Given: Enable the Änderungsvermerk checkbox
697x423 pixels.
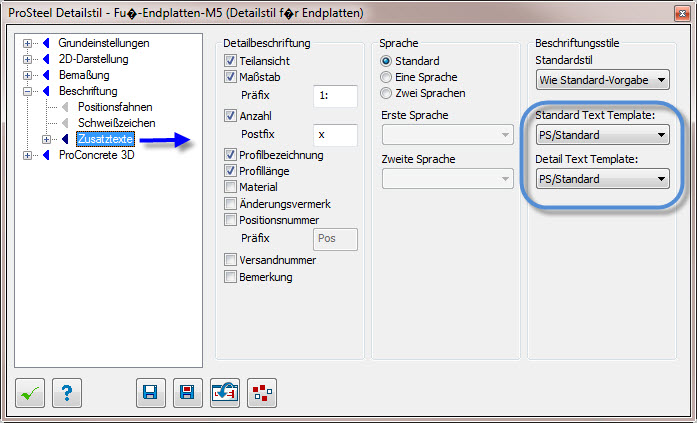Looking at the screenshot, I should point(230,204).
